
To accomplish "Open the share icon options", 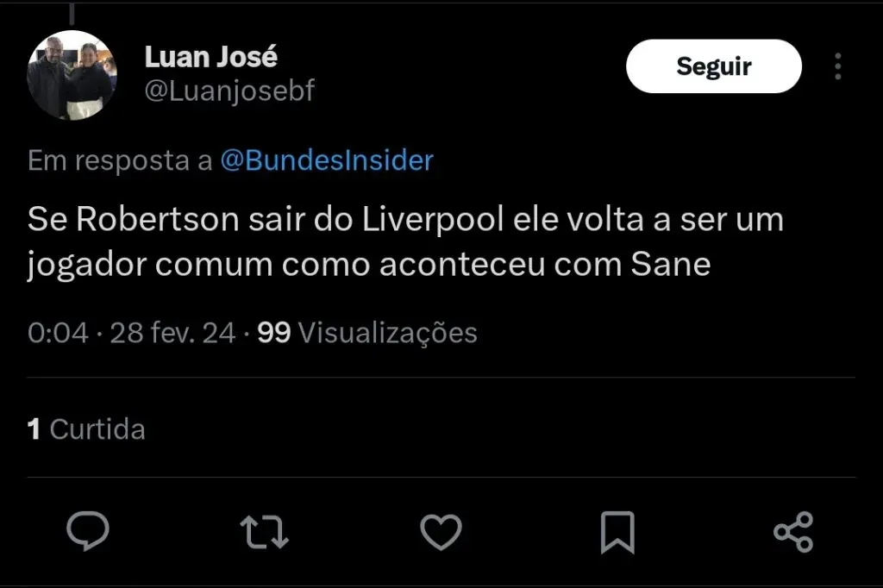I will pos(793,531).
